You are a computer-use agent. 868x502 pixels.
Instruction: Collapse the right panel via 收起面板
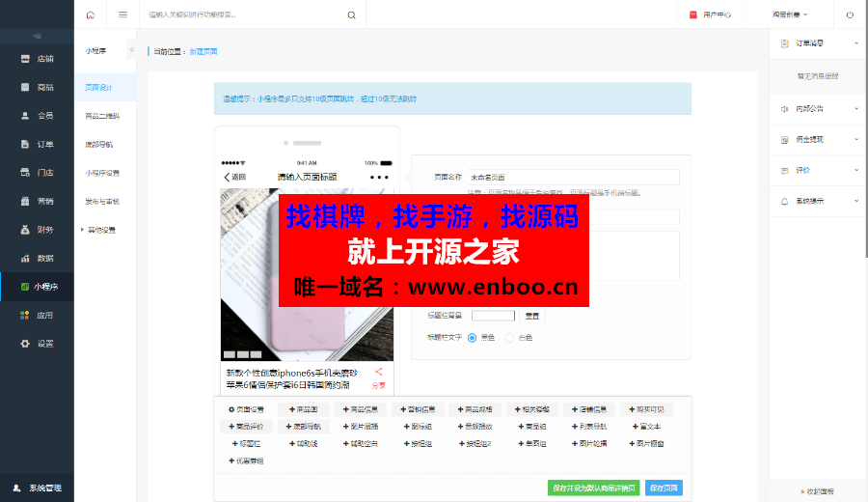coord(817,491)
